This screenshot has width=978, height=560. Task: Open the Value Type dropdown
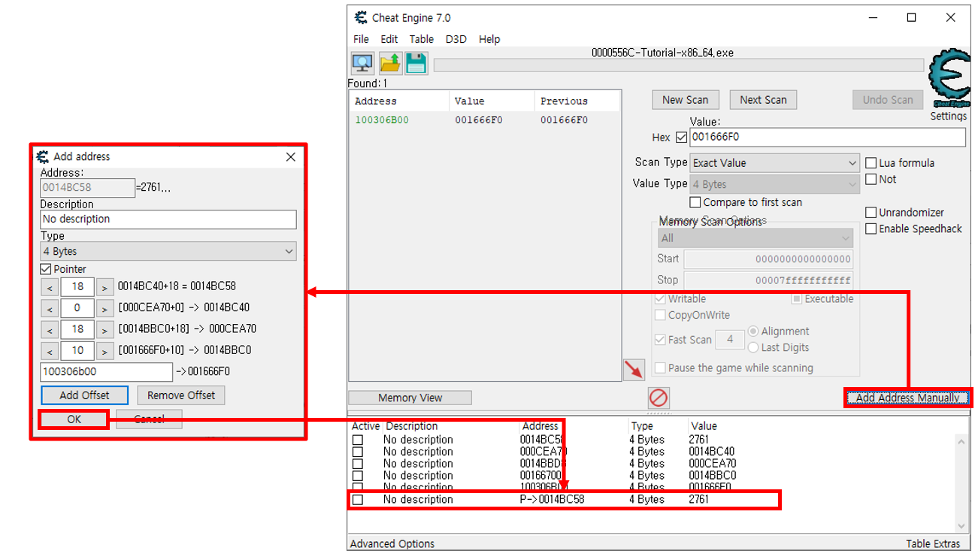pos(775,184)
